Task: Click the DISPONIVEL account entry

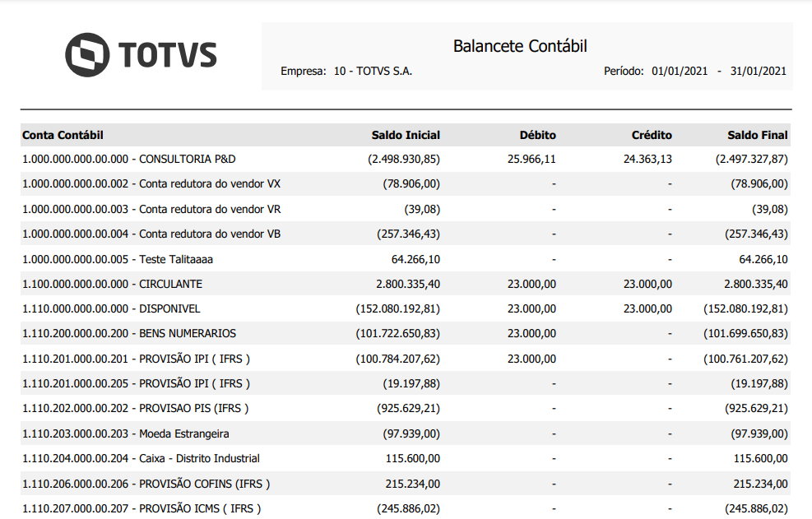Action: (111, 309)
